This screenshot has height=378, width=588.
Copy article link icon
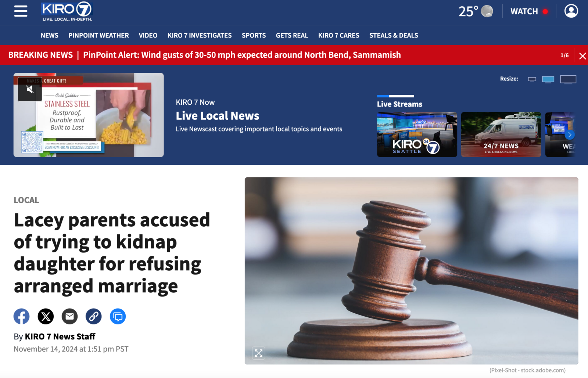(x=94, y=316)
